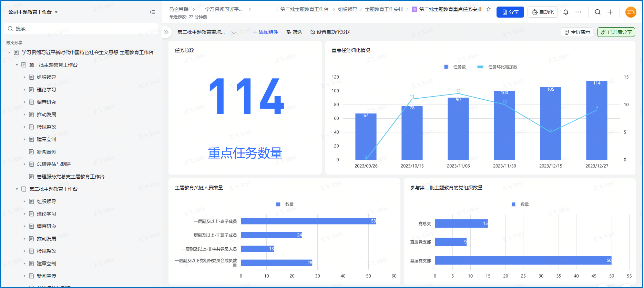The height and width of the screenshot is (288, 644).
Task: Click the document icon beside 管理服务党总支主题教育工作台
Action: [31, 177]
